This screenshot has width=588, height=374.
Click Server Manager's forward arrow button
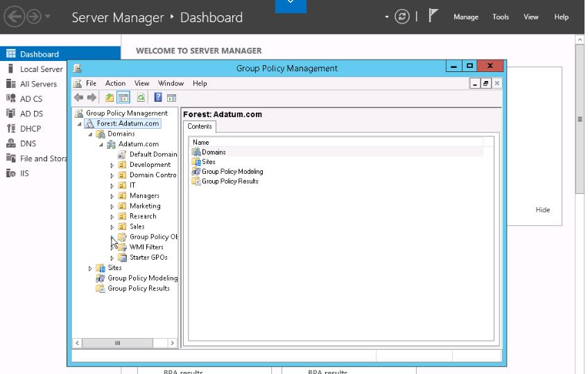click(x=34, y=17)
